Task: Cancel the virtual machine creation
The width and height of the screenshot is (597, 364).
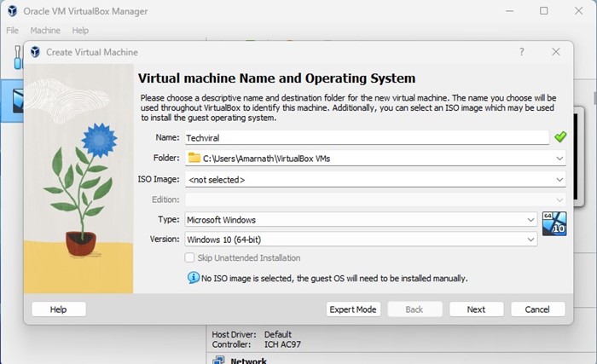Action: click(537, 309)
